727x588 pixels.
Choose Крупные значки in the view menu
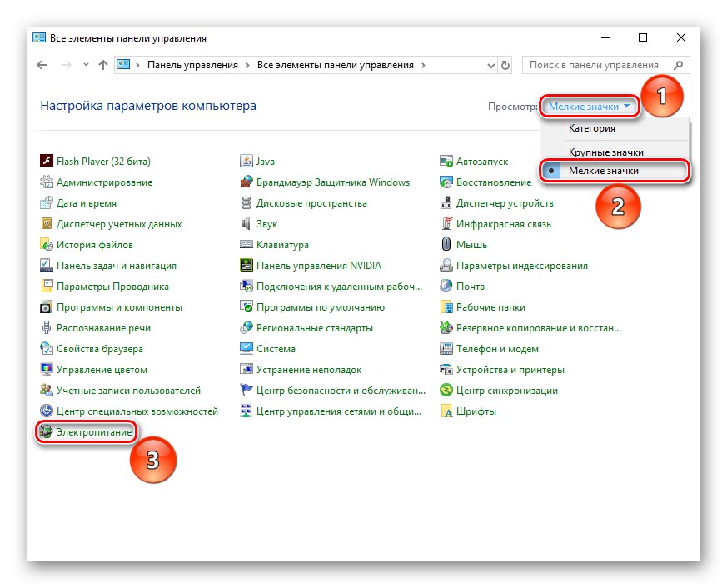click(x=606, y=152)
